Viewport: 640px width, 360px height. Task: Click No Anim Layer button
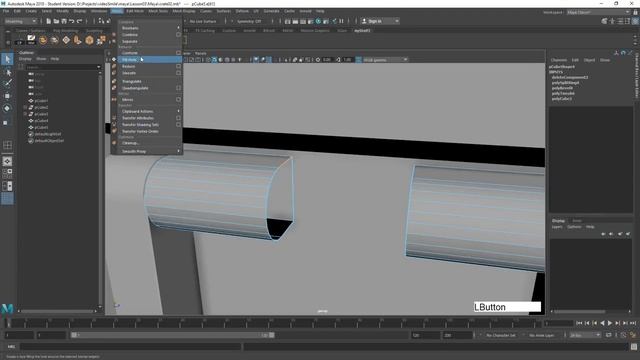click(542, 335)
